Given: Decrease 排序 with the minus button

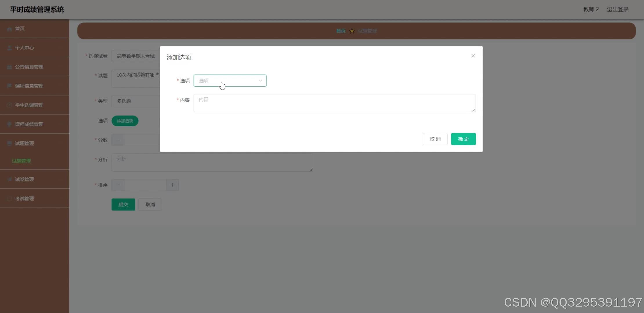Looking at the screenshot, I should (118, 185).
